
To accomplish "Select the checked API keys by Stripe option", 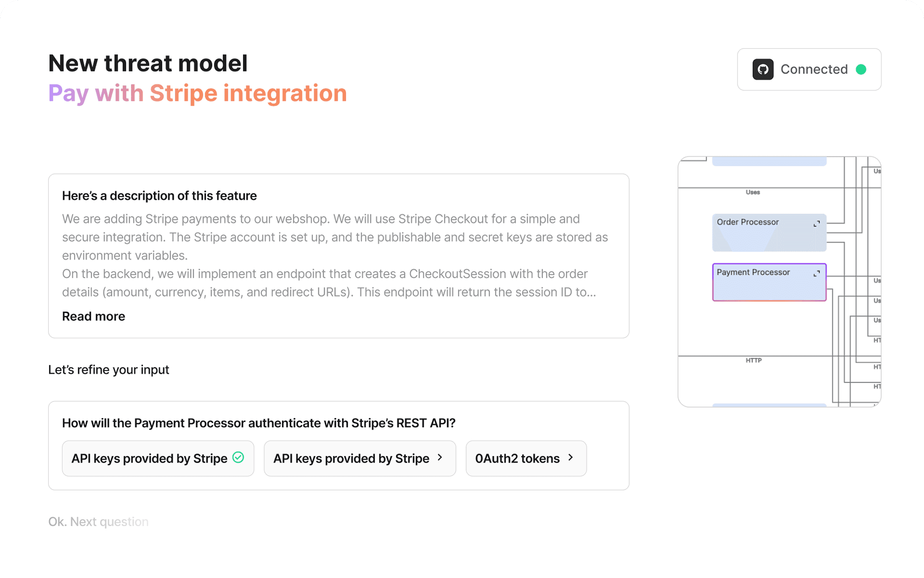I will click(149, 458).
